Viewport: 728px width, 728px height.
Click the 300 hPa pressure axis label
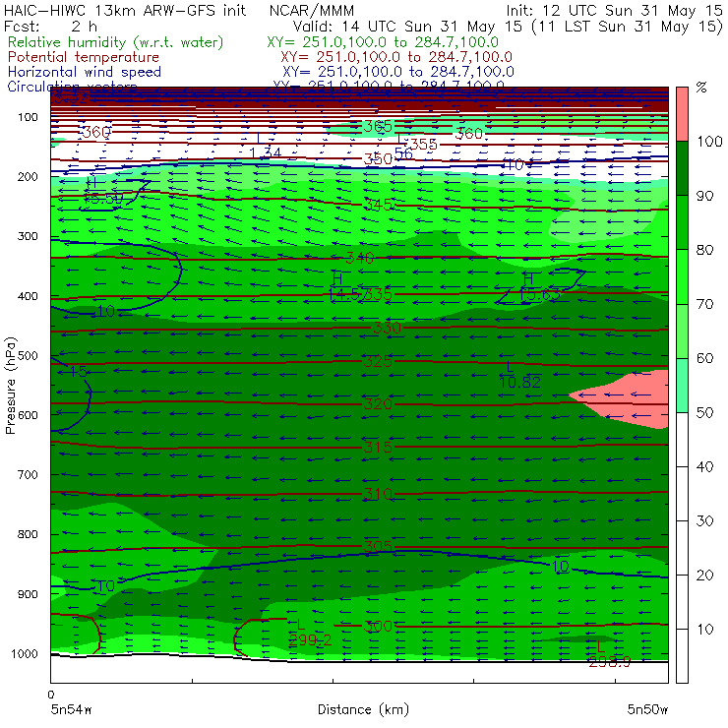[28, 236]
